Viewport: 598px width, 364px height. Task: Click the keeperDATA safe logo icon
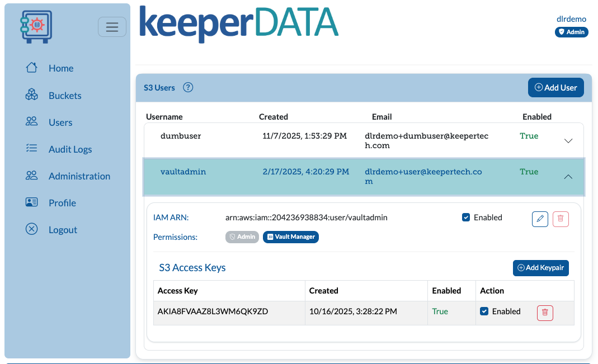pyautogui.click(x=36, y=27)
